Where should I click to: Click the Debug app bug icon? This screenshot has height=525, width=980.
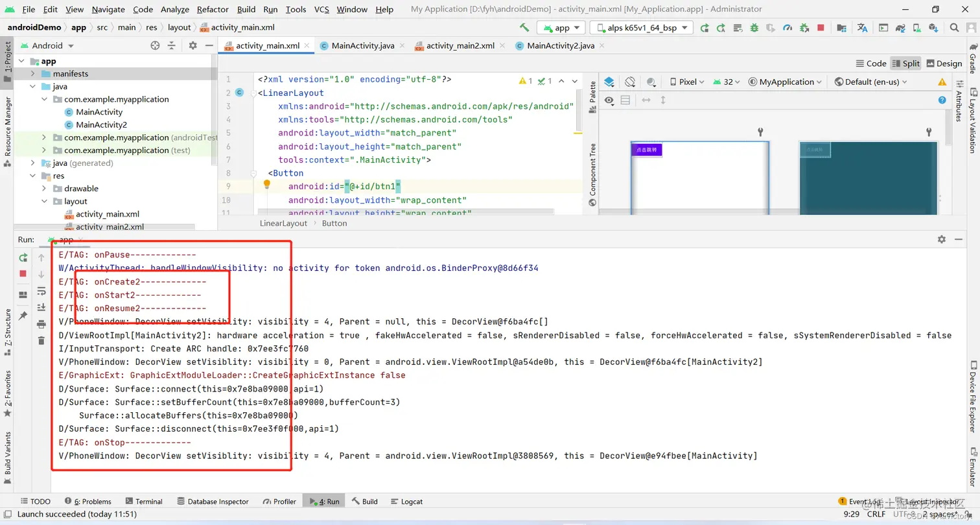point(754,28)
